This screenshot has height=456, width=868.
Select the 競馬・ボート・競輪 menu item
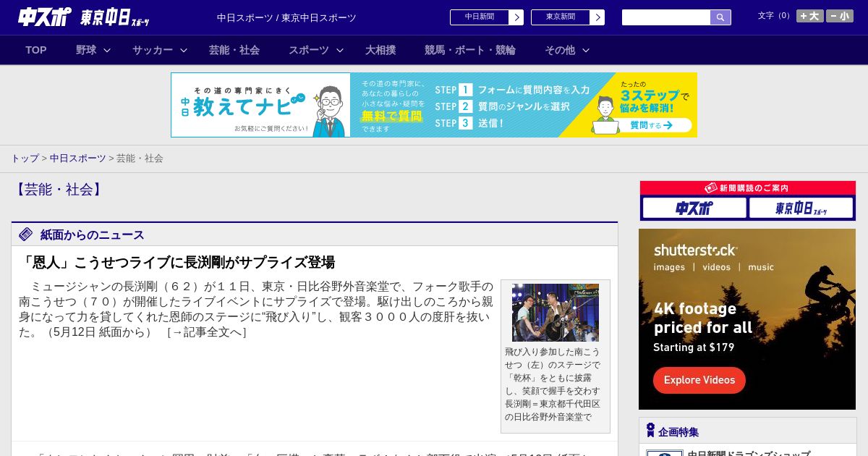pos(470,50)
